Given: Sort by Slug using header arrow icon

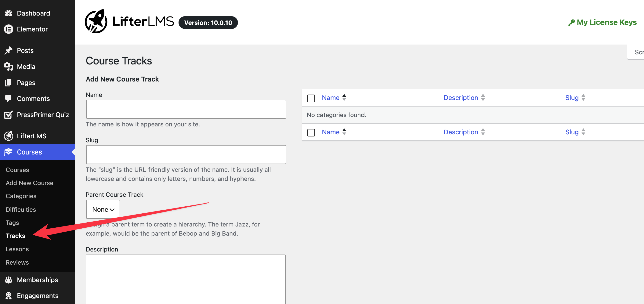Looking at the screenshot, I should [x=583, y=98].
